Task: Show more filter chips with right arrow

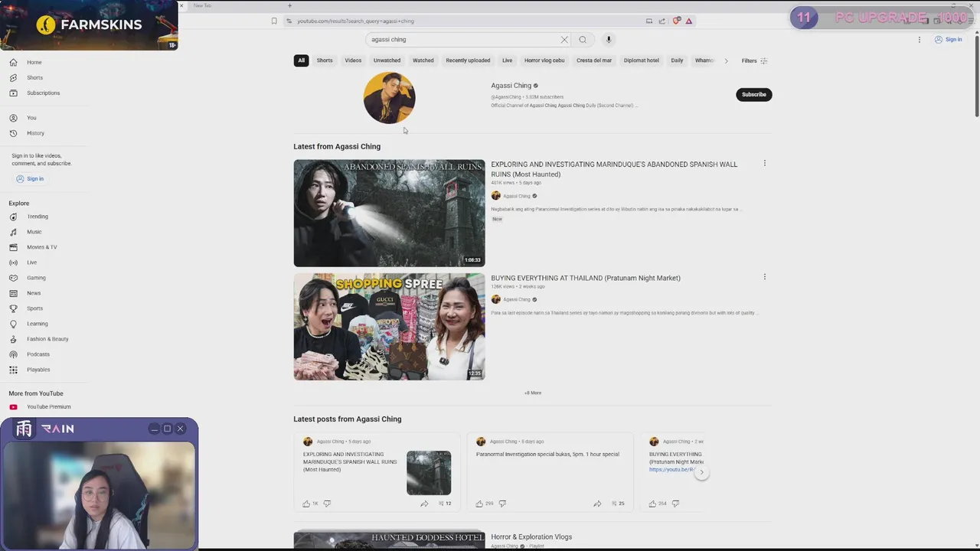Action: click(x=726, y=60)
